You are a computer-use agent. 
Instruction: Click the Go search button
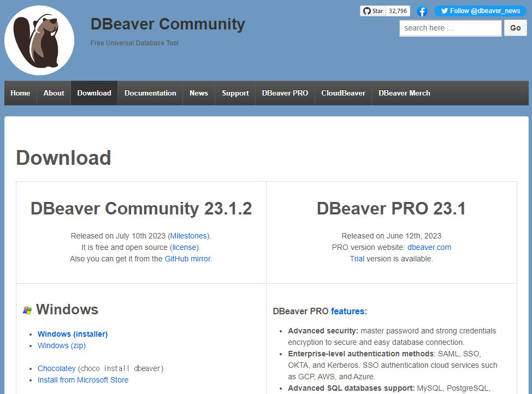point(516,28)
